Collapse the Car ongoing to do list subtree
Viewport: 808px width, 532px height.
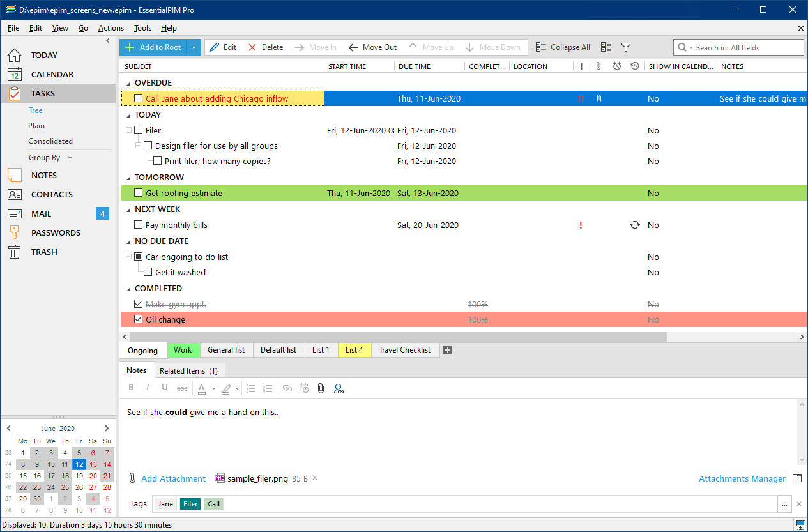128,256
